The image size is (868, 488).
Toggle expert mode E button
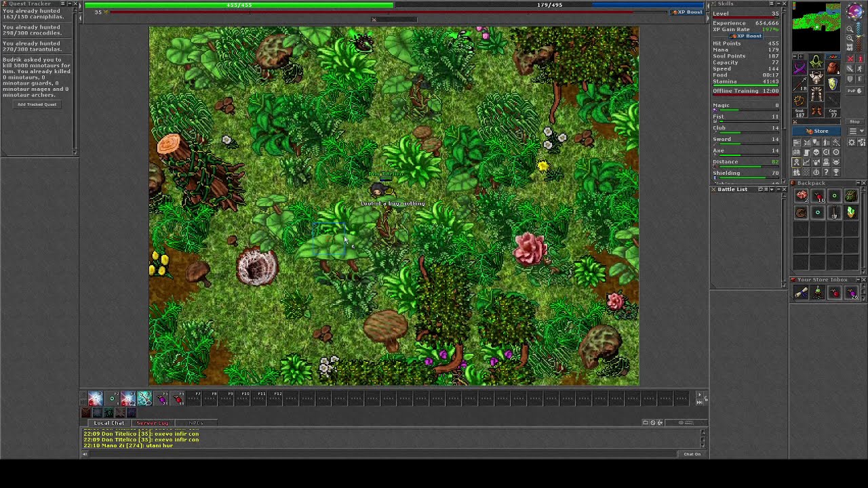pos(860,79)
